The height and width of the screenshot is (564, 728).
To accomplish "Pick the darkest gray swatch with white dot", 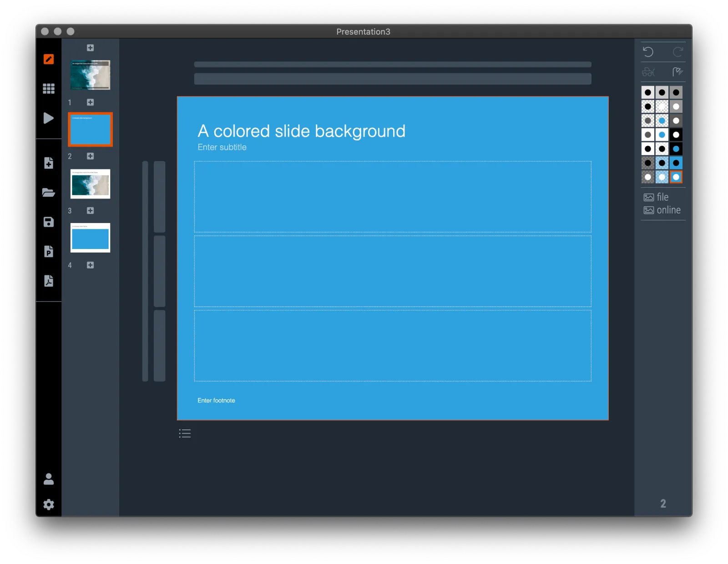I will [676, 121].
